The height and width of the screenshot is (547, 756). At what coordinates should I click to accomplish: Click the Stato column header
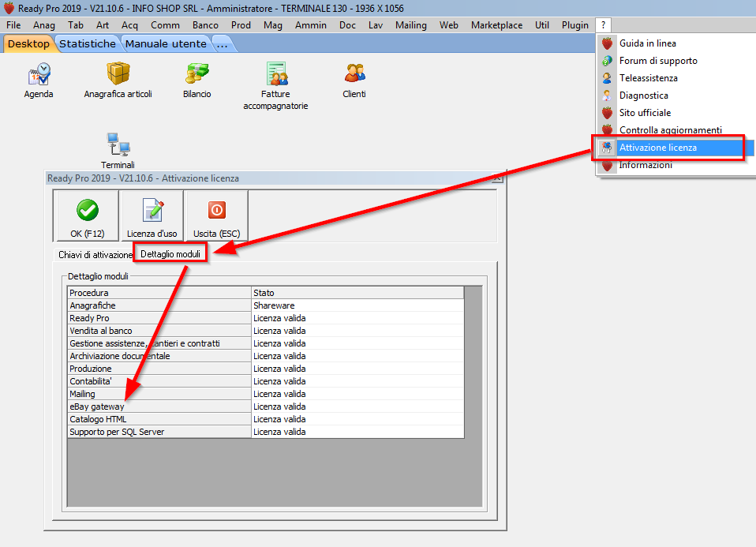(357, 293)
